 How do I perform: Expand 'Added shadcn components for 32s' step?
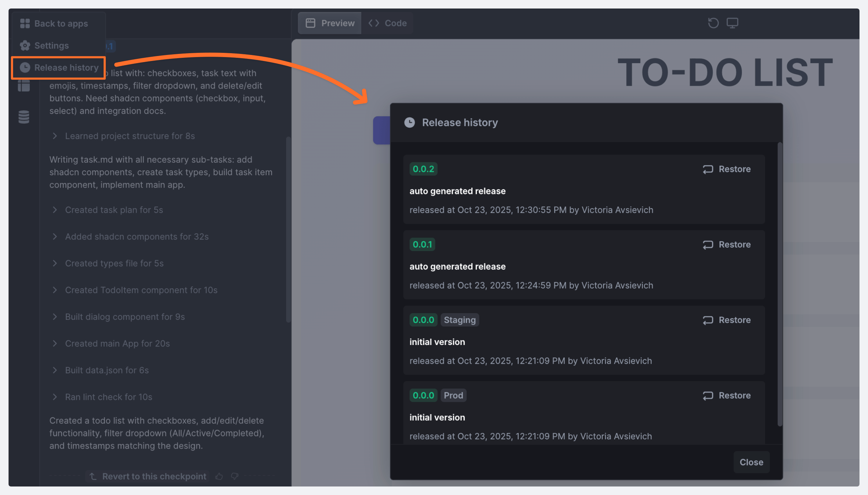[55, 237]
